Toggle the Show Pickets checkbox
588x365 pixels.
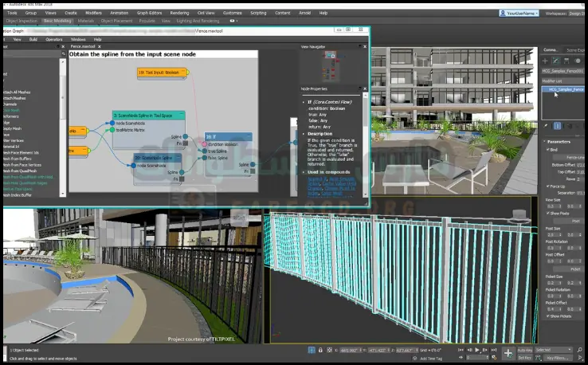547,316
